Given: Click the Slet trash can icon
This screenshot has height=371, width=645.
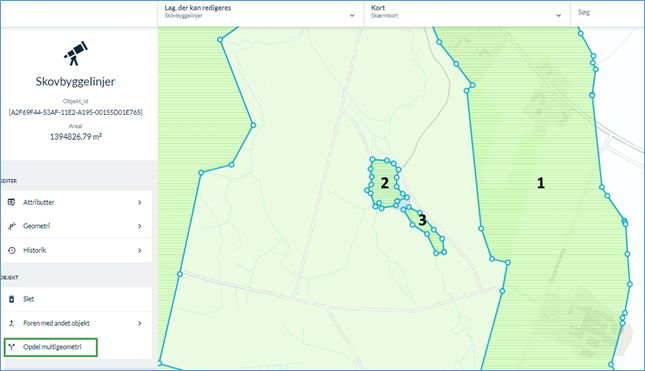Looking at the screenshot, I should [12, 299].
